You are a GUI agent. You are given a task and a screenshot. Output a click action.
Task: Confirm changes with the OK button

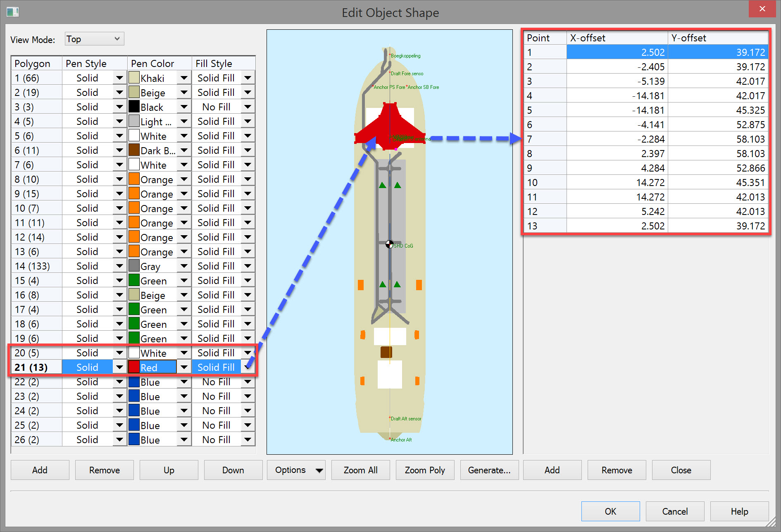click(610, 511)
